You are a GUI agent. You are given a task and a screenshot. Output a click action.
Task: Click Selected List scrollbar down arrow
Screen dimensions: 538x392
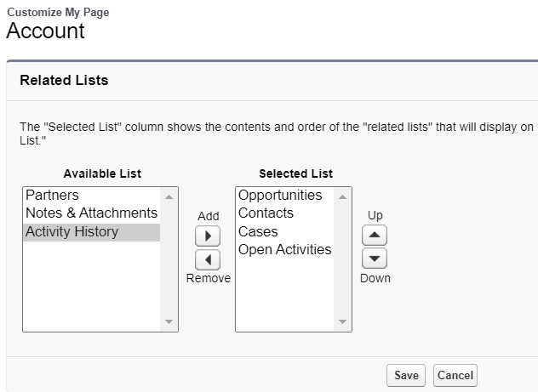click(342, 321)
